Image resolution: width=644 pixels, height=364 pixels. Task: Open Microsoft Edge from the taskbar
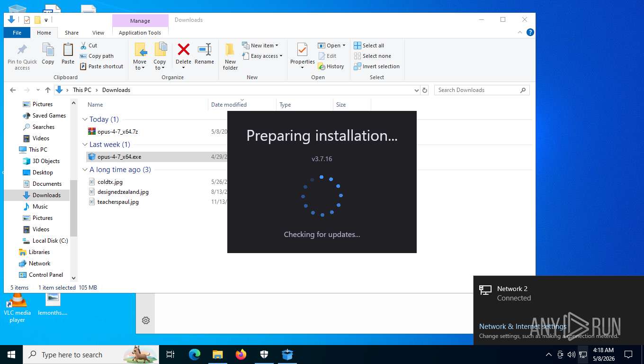tap(195, 355)
